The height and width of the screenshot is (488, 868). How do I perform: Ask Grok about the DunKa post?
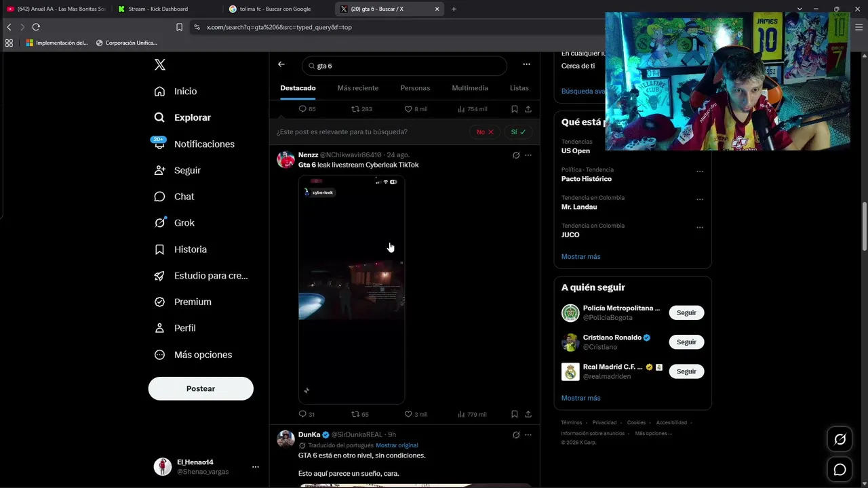click(x=516, y=434)
